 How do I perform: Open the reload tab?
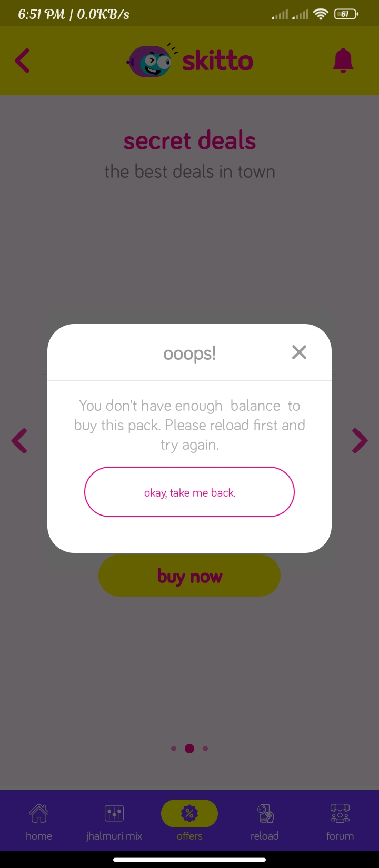265,822
